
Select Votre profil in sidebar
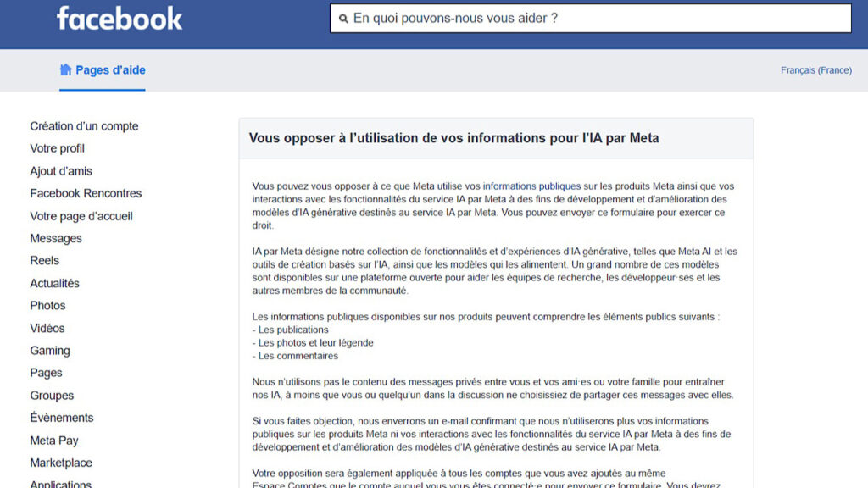[57, 148]
